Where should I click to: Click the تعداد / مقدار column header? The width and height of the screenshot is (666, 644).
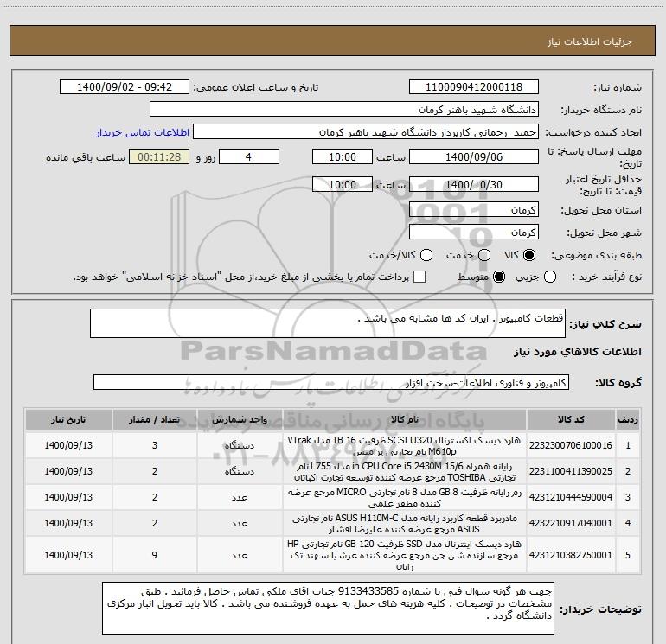pyautogui.click(x=155, y=420)
